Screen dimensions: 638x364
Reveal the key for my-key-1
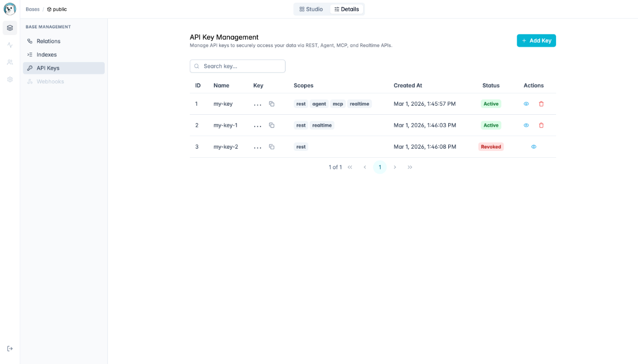pos(526,125)
